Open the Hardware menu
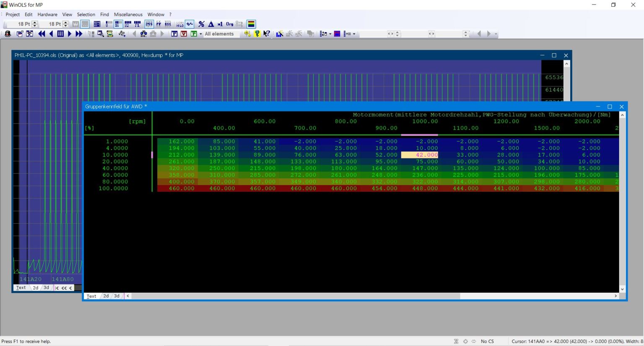This screenshot has height=346, width=644. [x=47, y=14]
